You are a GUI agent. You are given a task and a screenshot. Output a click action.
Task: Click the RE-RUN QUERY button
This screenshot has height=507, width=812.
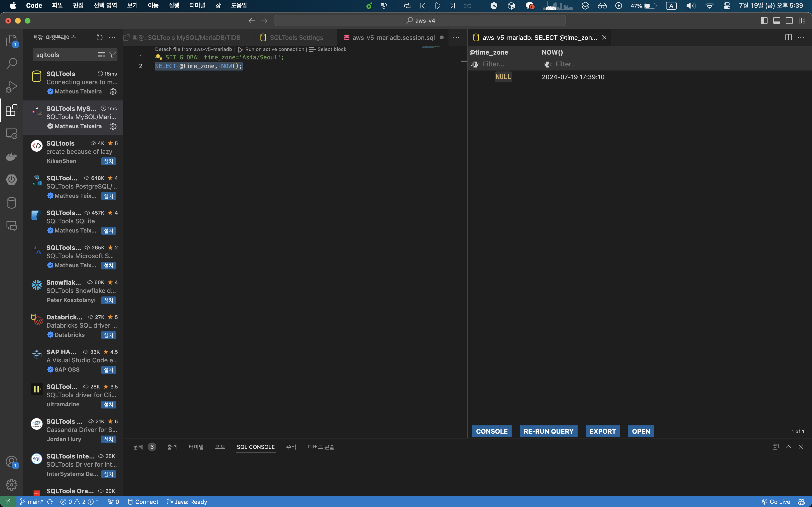tap(548, 431)
